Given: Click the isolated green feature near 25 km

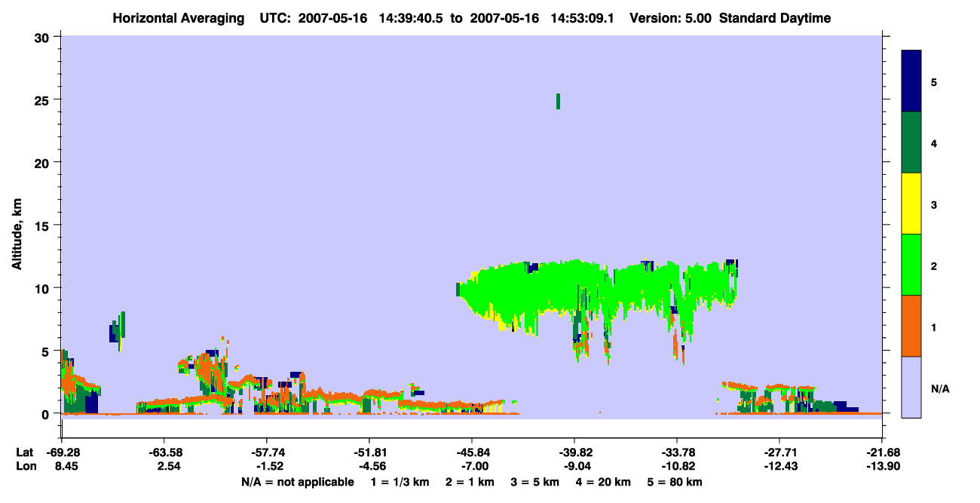Looking at the screenshot, I should [558, 101].
